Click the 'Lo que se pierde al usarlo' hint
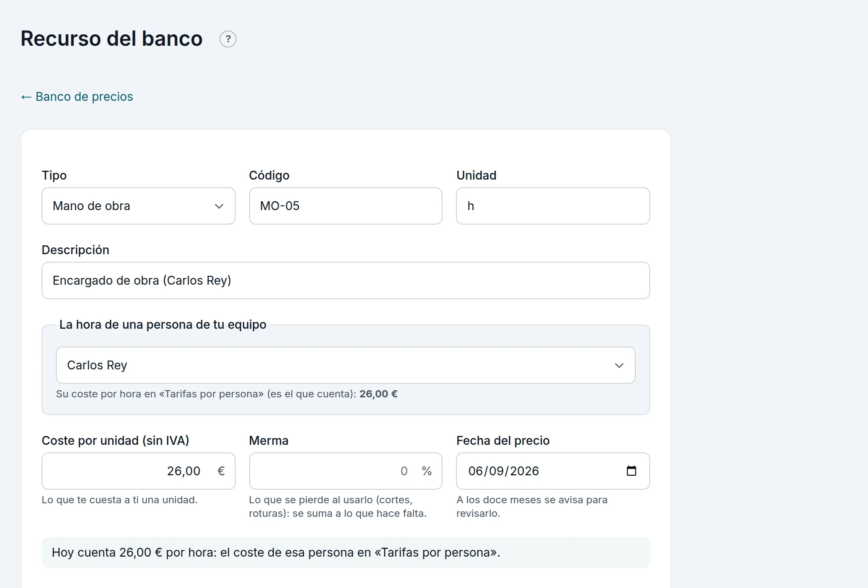The image size is (868, 588). pyautogui.click(x=338, y=507)
